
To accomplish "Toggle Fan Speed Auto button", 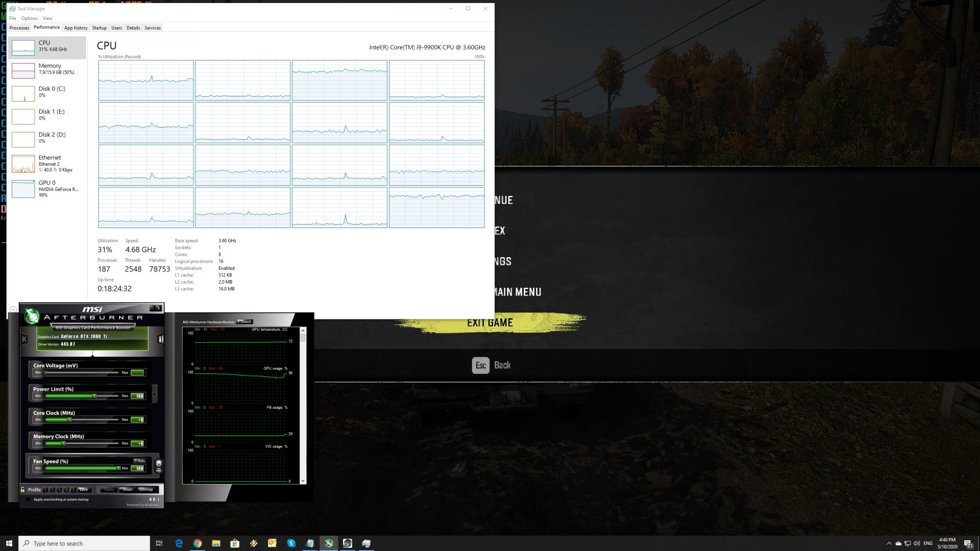I will 139,461.
